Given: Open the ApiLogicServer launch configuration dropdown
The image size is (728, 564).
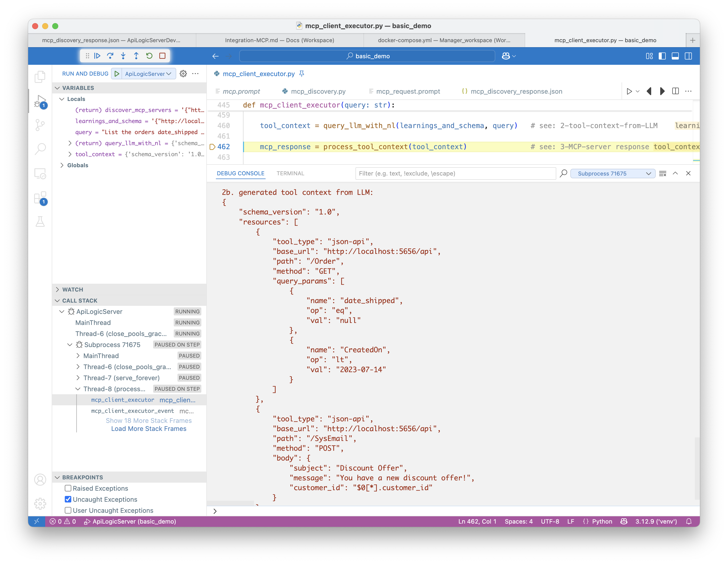Looking at the screenshot, I should point(148,74).
